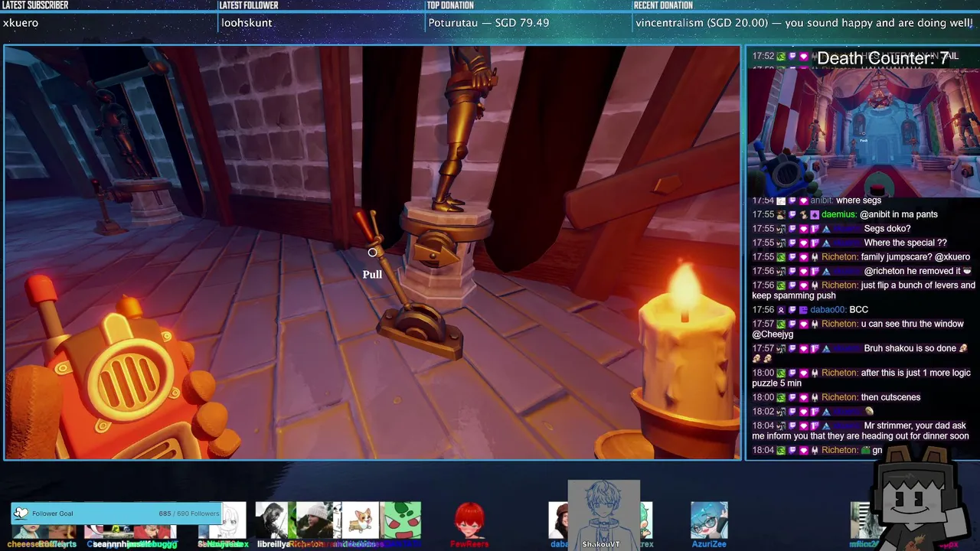Click the chat message 'where segs'

[858, 201]
